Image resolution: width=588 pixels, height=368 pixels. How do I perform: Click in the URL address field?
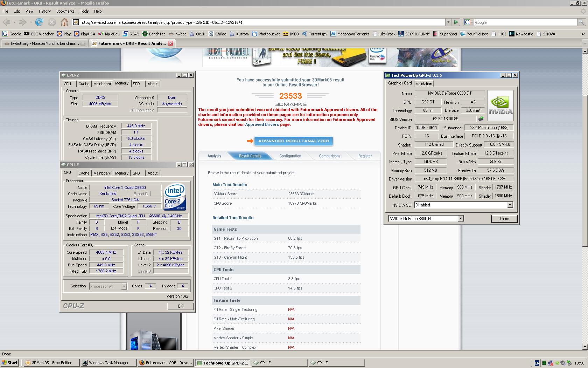pos(259,22)
